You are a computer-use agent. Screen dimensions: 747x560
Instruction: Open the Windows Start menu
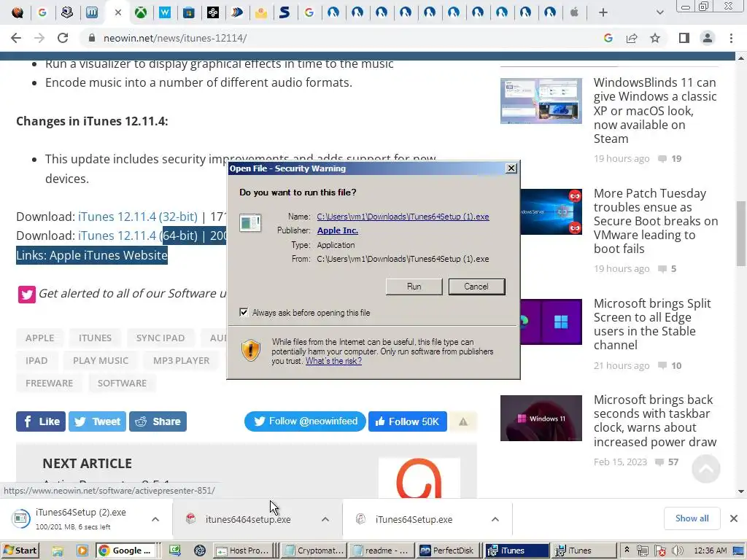pyautogui.click(x=20, y=551)
